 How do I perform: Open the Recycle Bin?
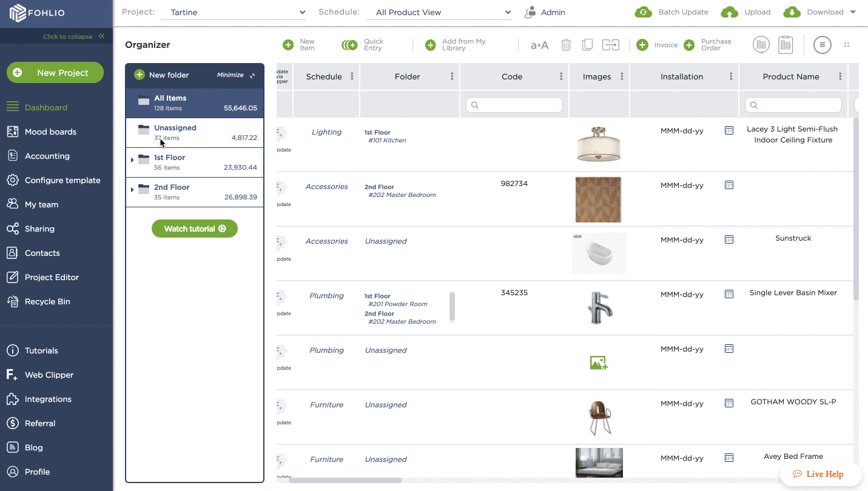click(47, 301)
